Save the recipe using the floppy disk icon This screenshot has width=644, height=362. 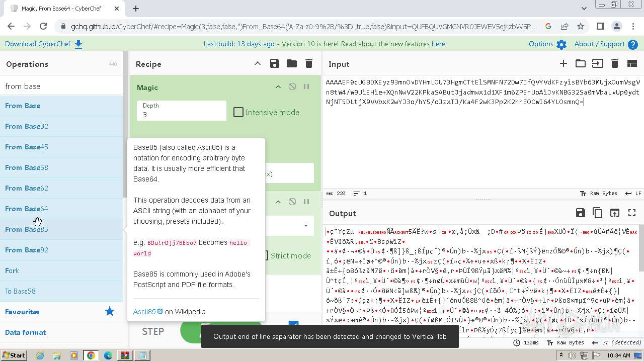tap(274, 63)
